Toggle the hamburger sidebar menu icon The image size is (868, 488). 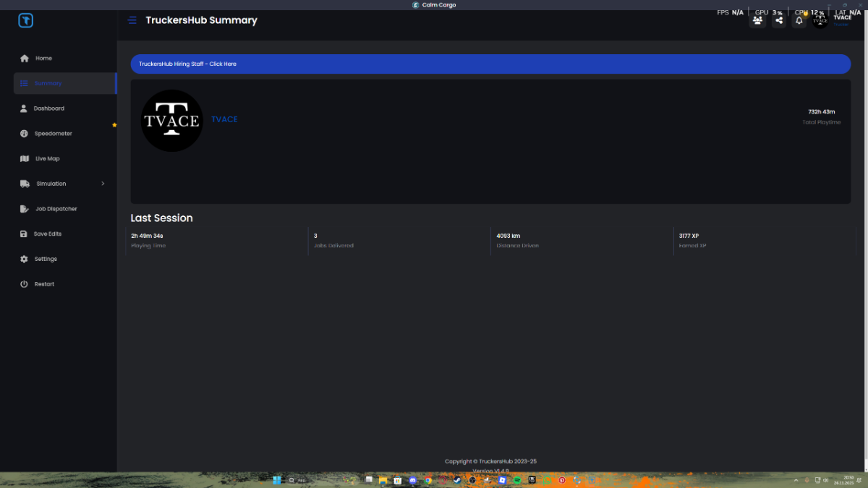[132, 20]
